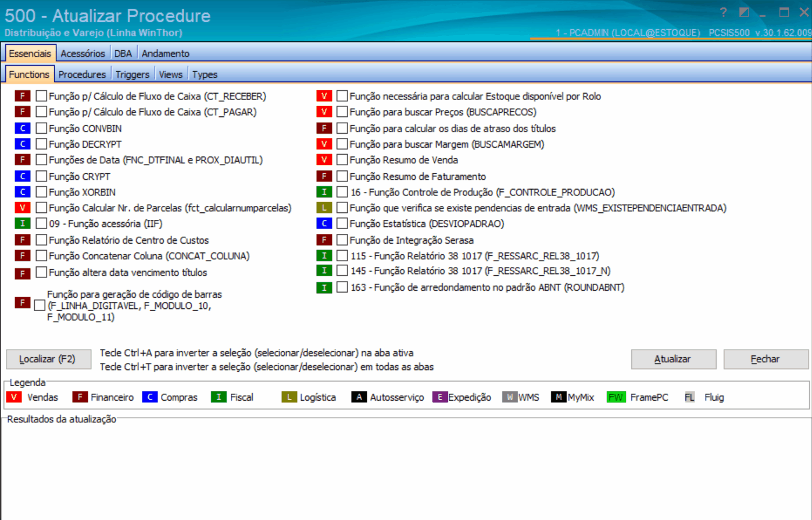This screenshot has width=812, height=520.
Task: Click the Ctrl+A invert selection hint text
Action: click(256, 353)
